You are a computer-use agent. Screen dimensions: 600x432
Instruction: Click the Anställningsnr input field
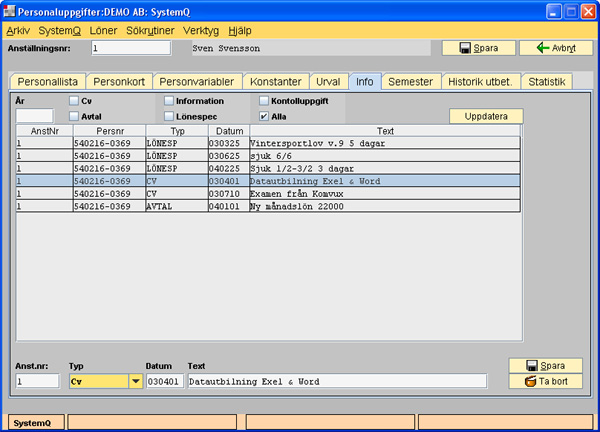130,48
